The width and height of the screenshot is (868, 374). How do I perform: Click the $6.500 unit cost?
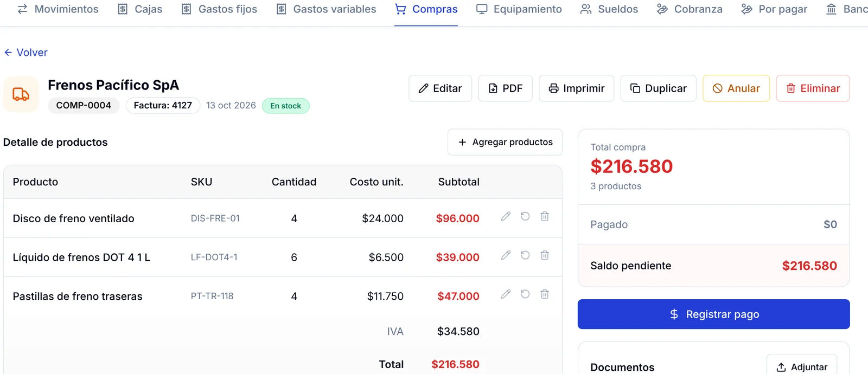[x=386, y=257]
